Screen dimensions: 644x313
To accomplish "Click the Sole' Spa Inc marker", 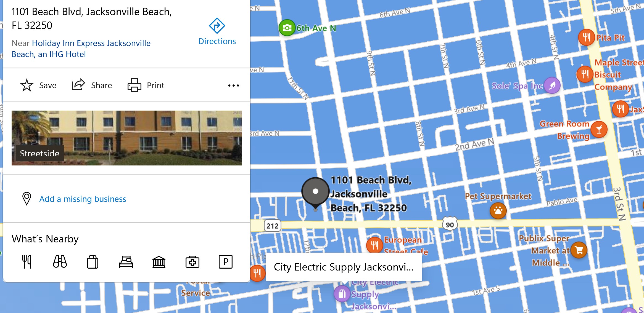I will [x=552, y=85].
